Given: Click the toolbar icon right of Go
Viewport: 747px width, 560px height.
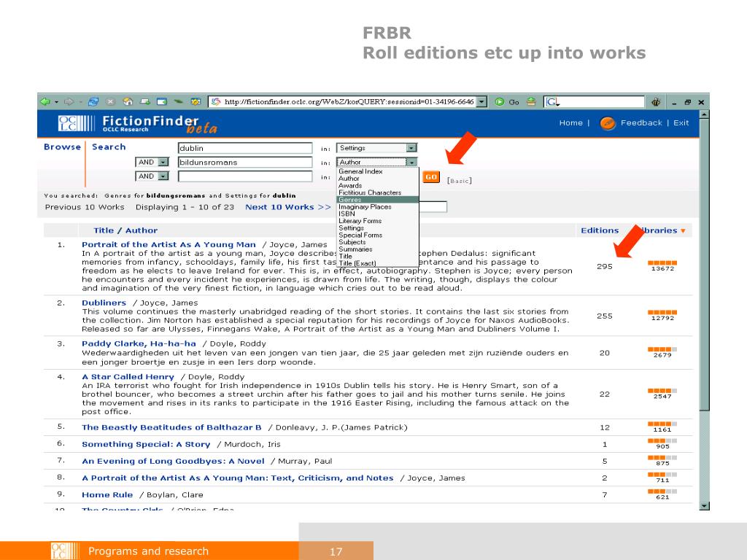Looking at the screenshot, I should 531,102.
